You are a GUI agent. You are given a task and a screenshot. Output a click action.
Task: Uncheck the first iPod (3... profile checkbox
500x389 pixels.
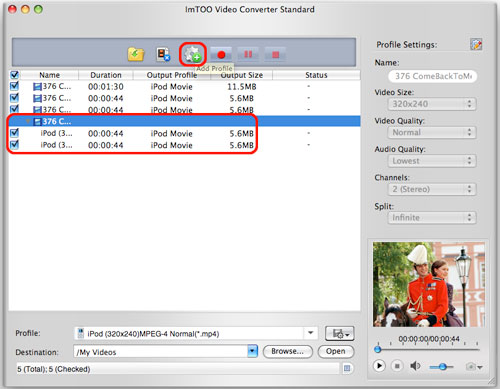pyautogui.click(x=14, y=133)
